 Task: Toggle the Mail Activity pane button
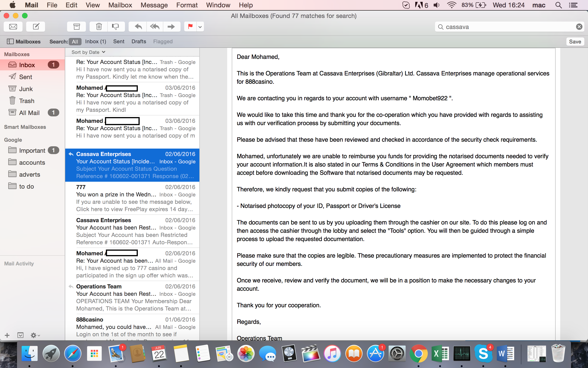(20, 335)
